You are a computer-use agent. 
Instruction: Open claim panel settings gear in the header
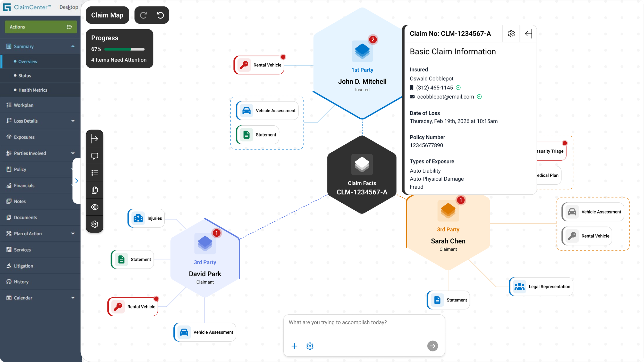tap(511, 34)
